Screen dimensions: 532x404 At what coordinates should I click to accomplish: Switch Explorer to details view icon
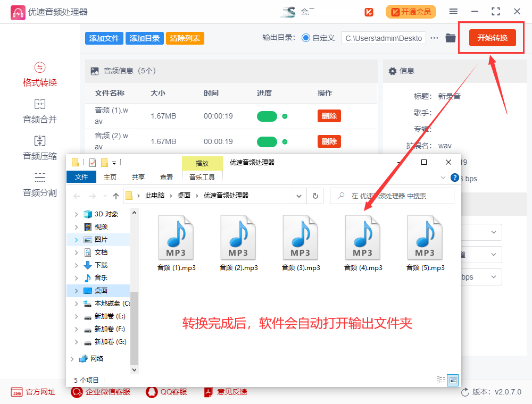click(441, 380)
